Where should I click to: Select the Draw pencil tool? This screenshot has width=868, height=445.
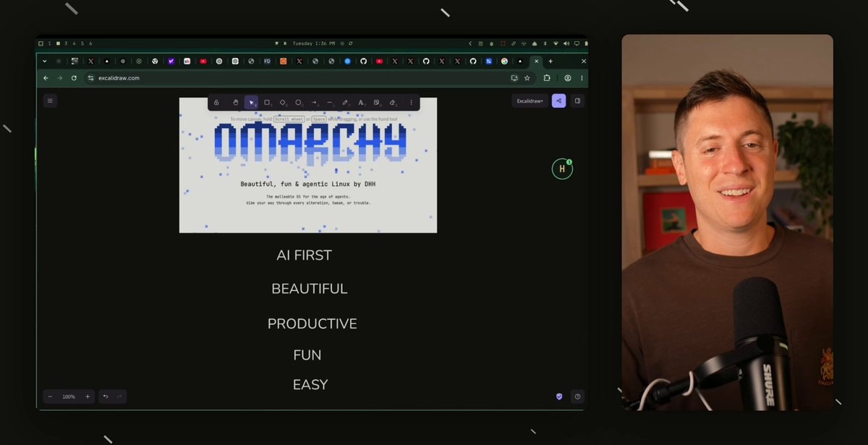pos(345,103)
